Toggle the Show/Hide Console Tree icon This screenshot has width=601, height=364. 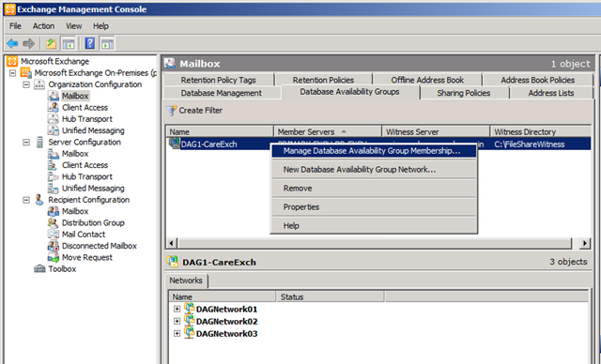point(69,44)
